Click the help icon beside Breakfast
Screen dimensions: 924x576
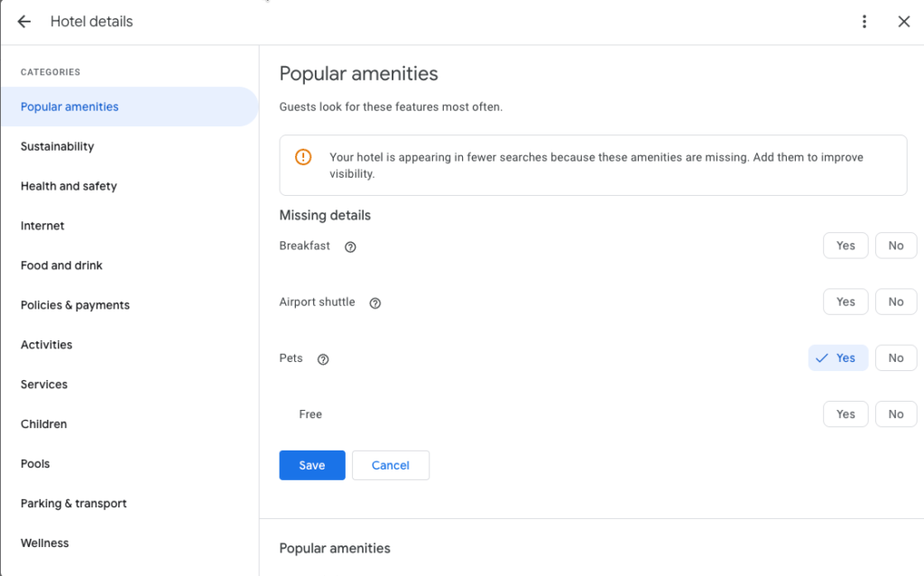[x=351, y=246]
